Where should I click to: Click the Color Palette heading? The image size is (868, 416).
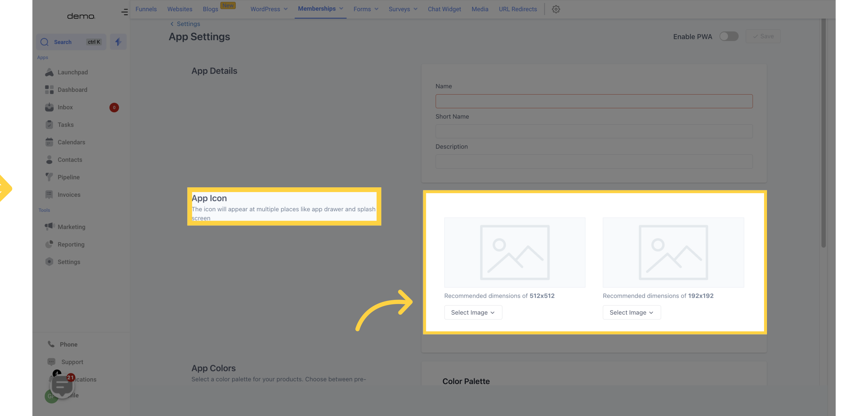[466, 381]
